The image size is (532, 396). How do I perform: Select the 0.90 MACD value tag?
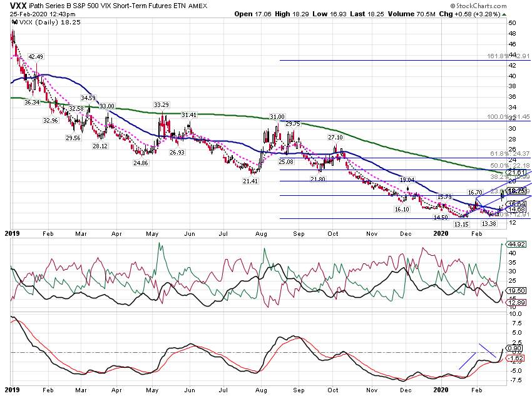tap(514, 348)
